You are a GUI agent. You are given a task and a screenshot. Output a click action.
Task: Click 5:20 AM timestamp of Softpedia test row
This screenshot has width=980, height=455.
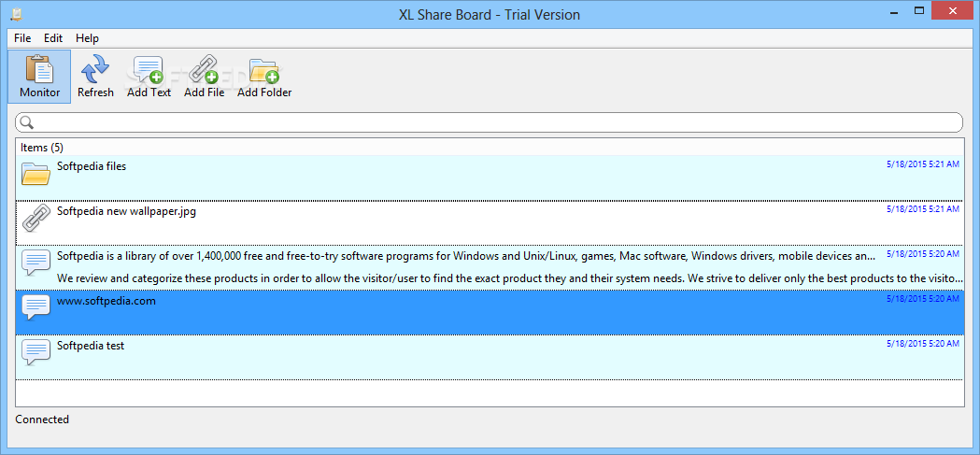pyautogui.click(x=922, y=344)
